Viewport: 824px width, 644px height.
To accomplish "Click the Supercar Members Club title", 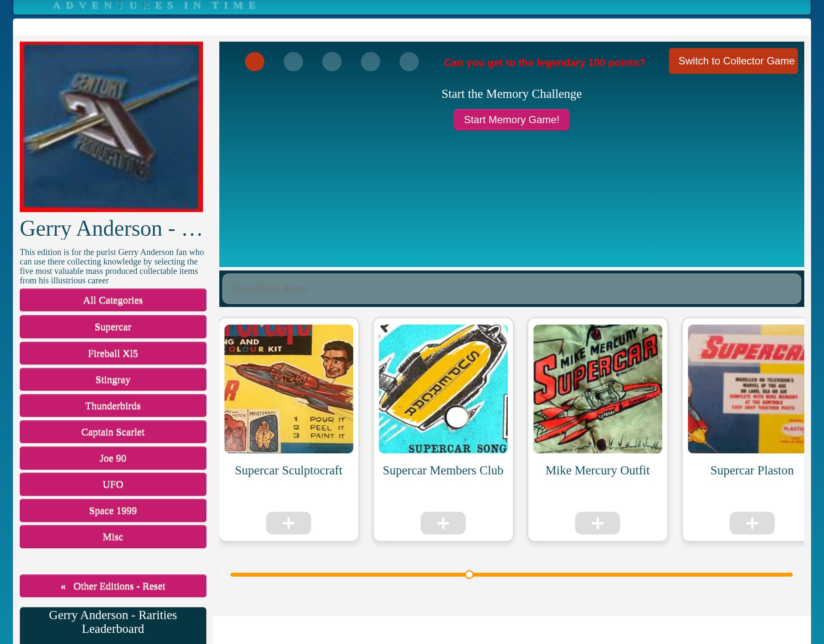I will 443,470.
